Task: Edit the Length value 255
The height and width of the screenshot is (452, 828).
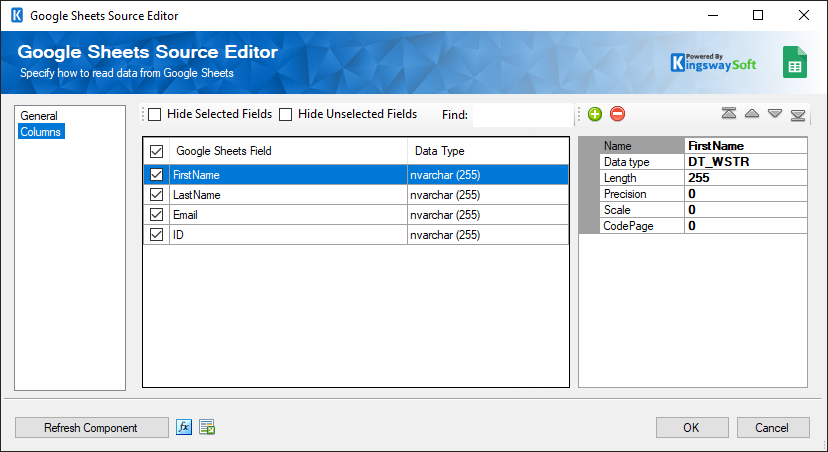Action: (x=746, y=178)
